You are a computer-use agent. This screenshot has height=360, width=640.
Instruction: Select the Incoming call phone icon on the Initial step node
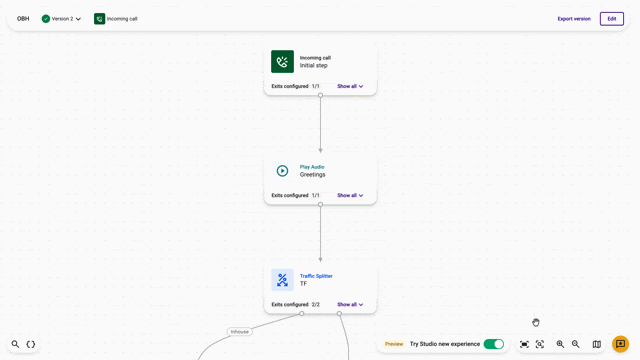282,62
